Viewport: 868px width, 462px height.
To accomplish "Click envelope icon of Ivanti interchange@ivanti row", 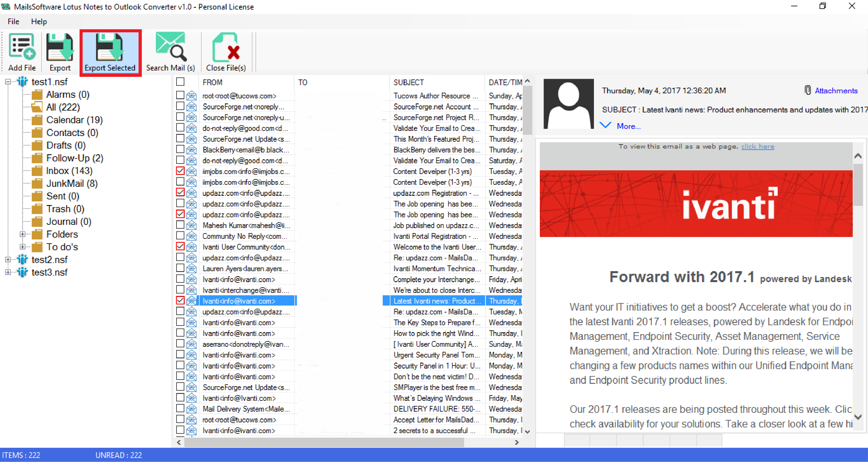I will pyautogui.click(x=191, y=290).
